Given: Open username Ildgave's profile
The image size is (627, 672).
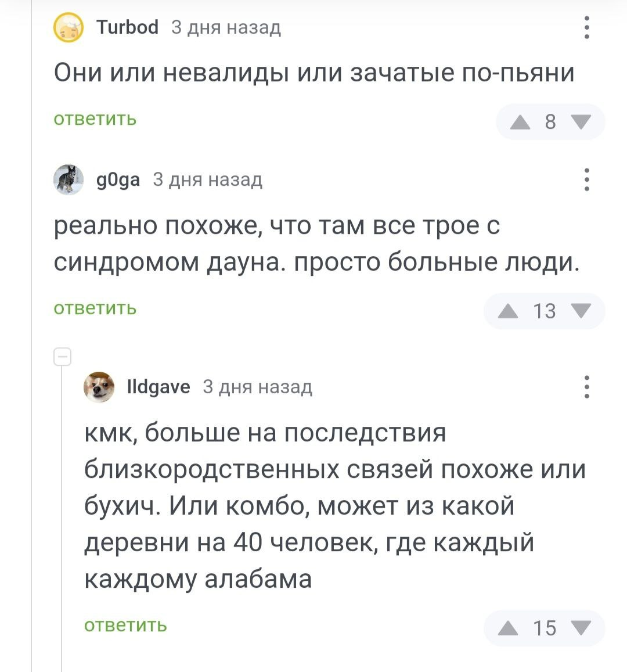Looking at the screenshot, I should (158, 387).
